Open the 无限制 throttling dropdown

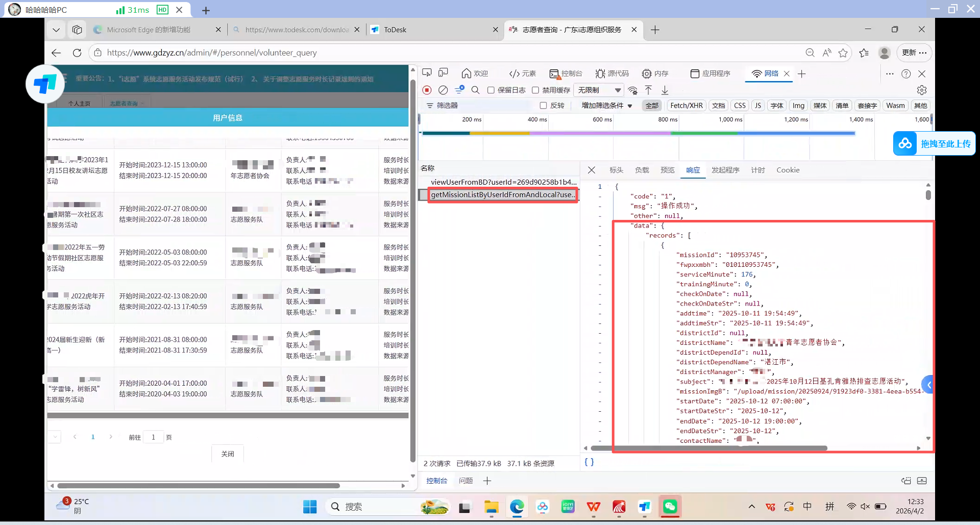[x=599, y=90]
